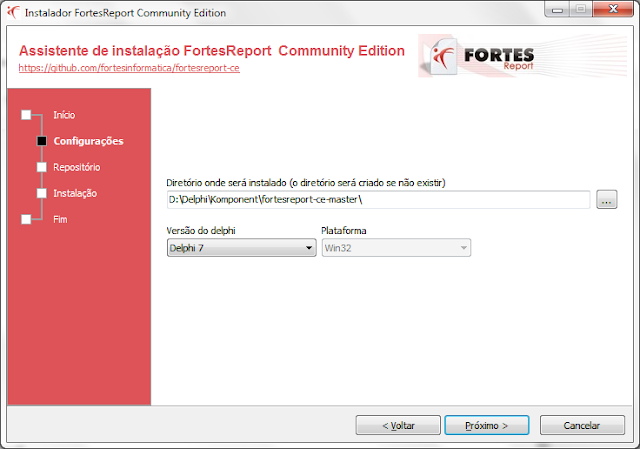The width and height of the screenshot is (640, 449).
Task: Click the Instalação step marker box
Action: [42, 193]
